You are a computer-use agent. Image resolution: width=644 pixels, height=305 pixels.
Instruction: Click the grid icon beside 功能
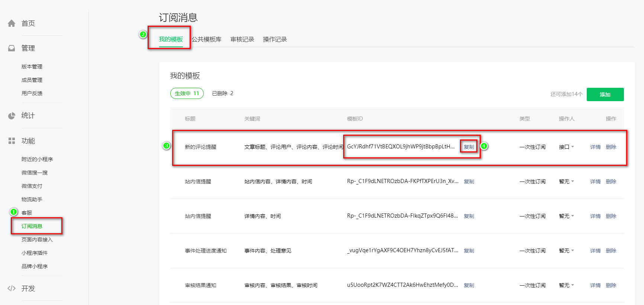(12, 141)
